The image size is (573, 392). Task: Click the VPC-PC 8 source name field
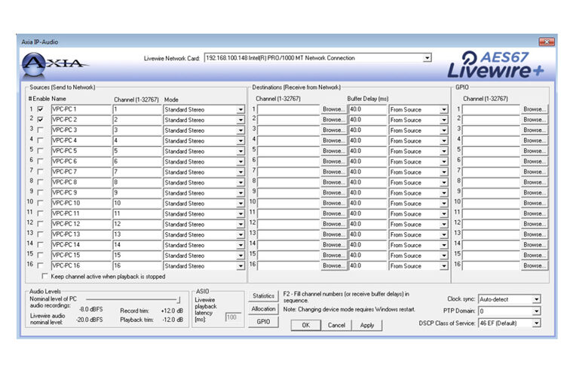tap(81, 182)
